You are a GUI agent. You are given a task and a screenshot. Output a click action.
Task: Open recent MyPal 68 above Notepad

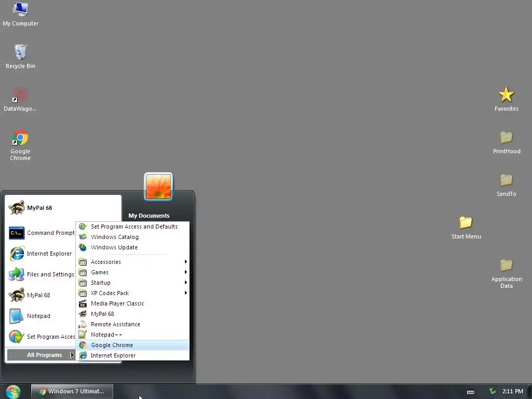(42, 295)
